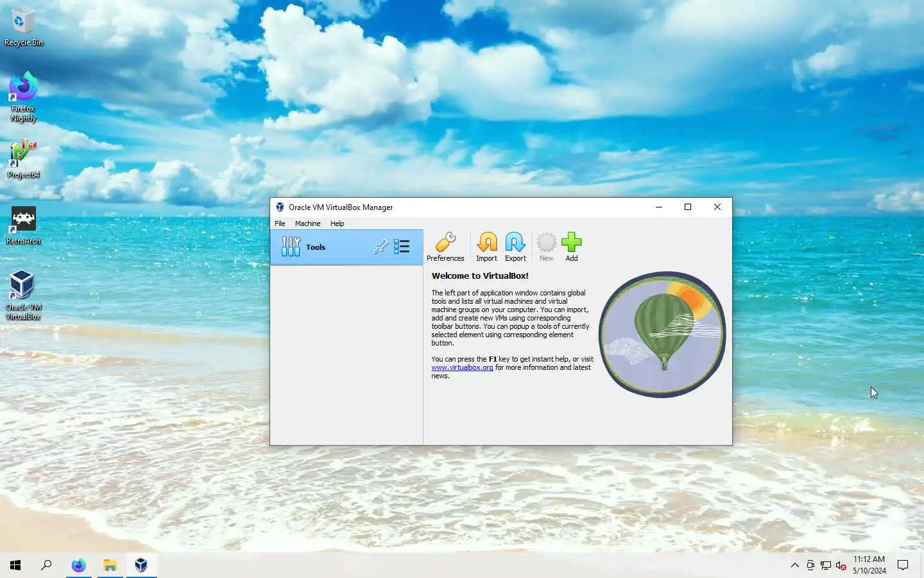Viewport: 924px width, 578px height.
Task: Follow the www.virtualbox.org link
Action: coord(462,367)
